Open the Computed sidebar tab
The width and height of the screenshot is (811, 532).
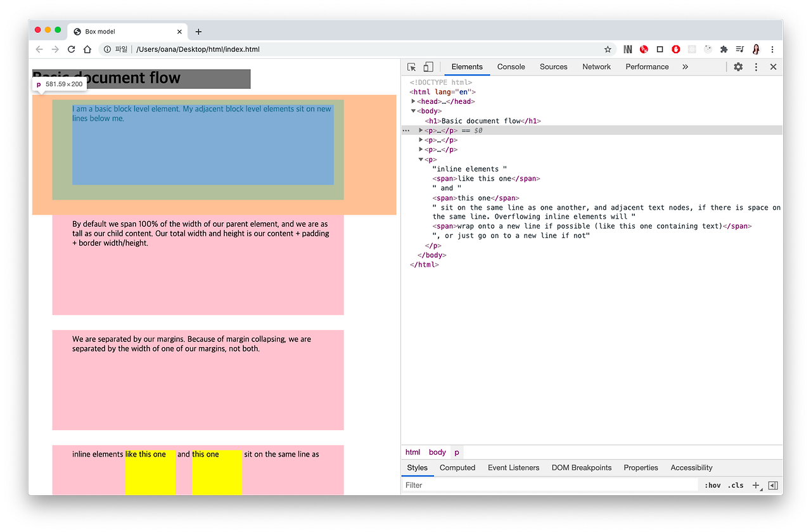pyautogui.click(x=457, y=468)
